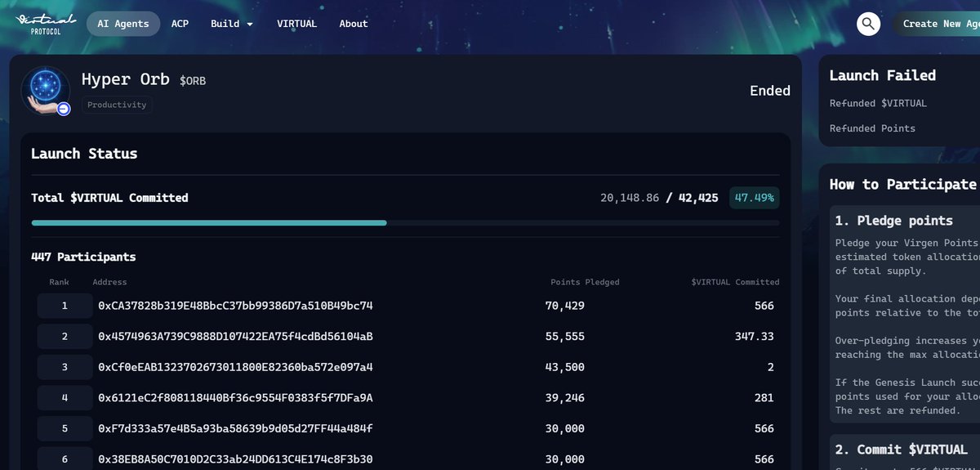Click the committed progress bar
Screen dimensions: 980x470
tap(405, 222)
